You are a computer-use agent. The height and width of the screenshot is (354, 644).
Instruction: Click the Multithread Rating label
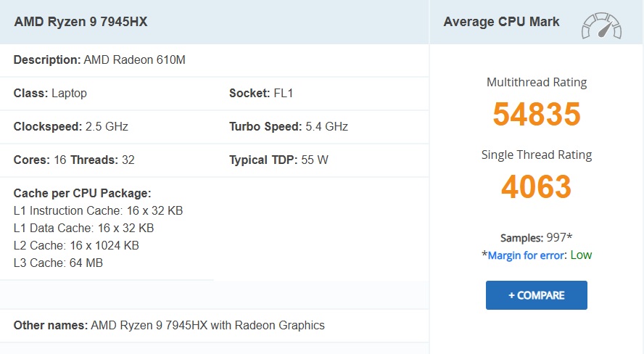(x=537, y=82)
